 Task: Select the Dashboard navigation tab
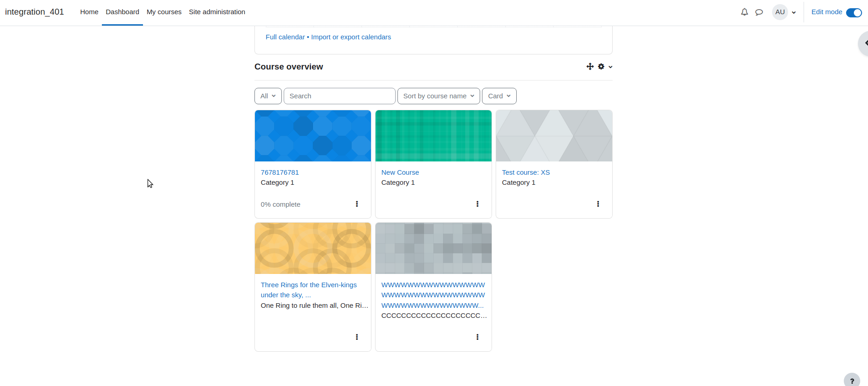click(x=122, y=12)
